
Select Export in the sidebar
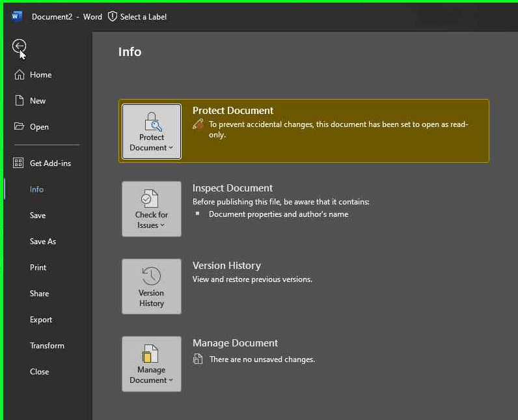point(40,320)
